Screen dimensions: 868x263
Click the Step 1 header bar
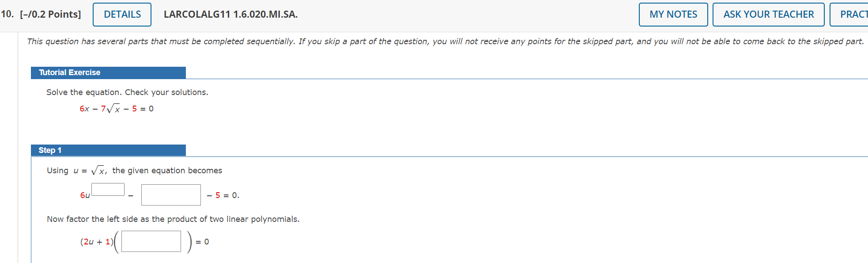click(x=108, y=150)
